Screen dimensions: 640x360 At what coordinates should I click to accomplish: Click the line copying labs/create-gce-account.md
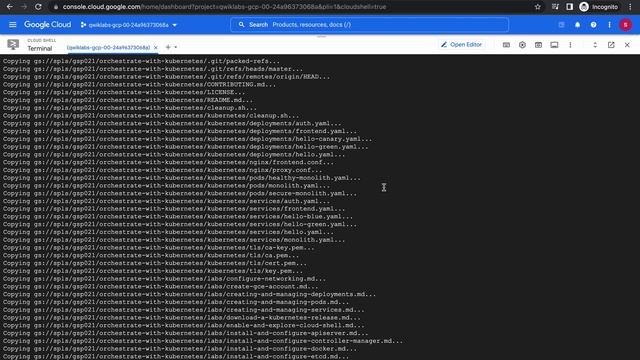coord(161,287)
